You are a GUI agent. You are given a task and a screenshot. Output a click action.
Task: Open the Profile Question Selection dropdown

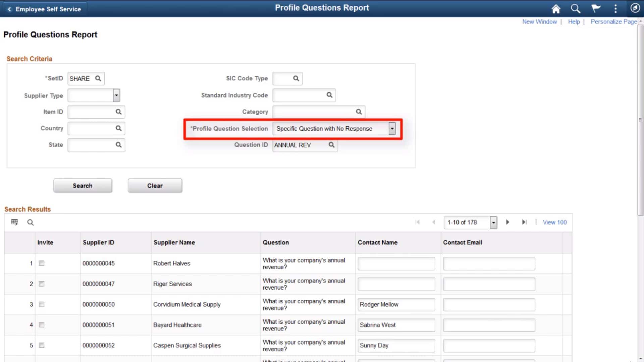(392, 128)
